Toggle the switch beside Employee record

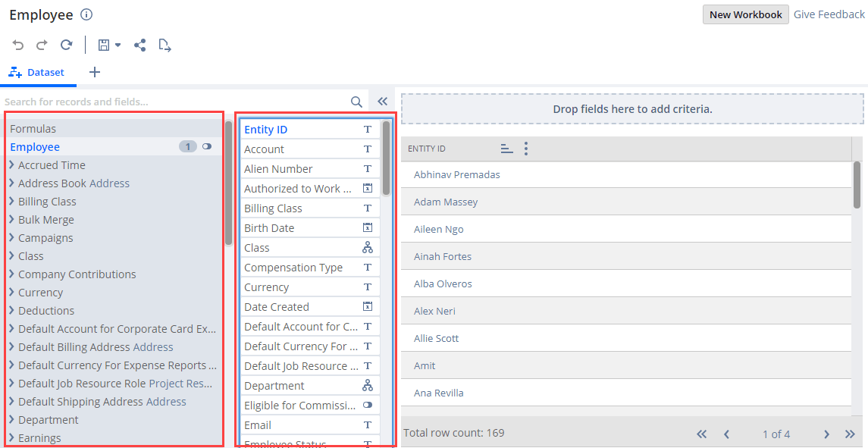point(207,147)
